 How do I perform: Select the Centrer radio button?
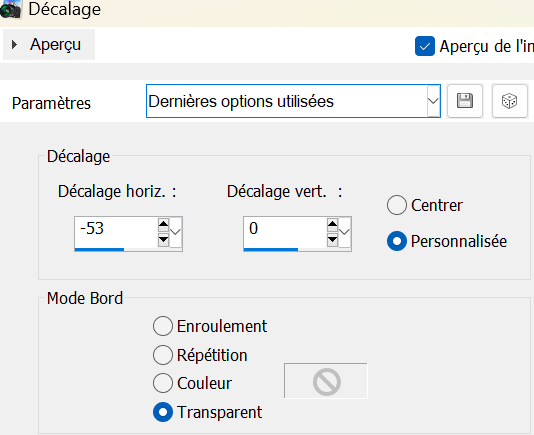[x=397, y=205]
